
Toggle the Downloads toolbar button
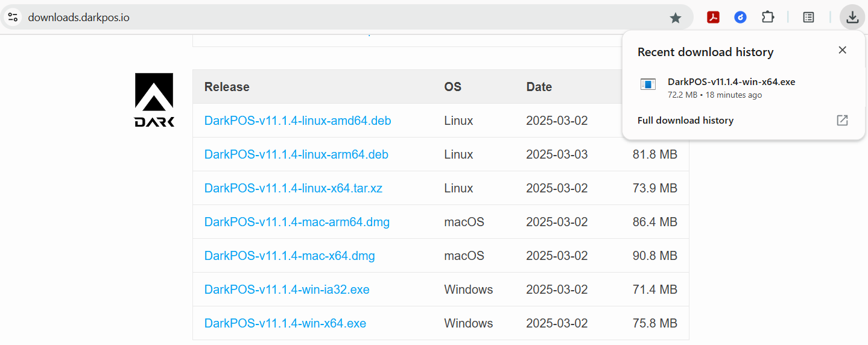click(852, 17)
